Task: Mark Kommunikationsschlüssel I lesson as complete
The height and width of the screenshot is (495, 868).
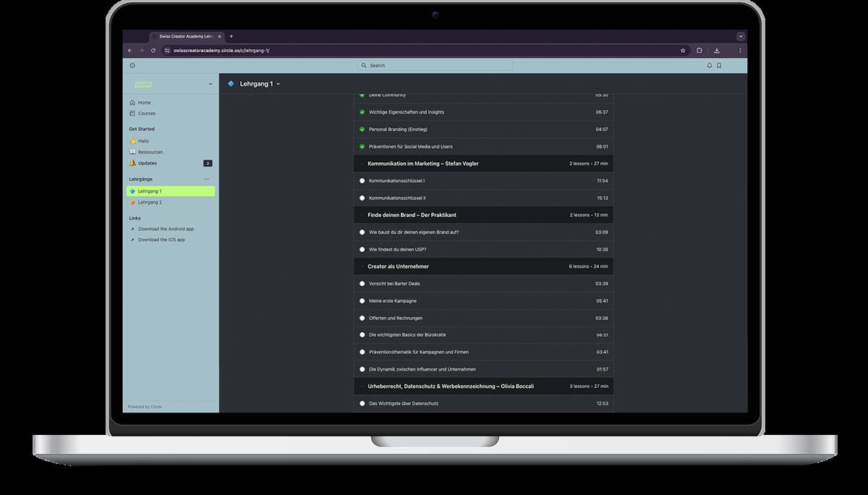Action: point(362,181)
